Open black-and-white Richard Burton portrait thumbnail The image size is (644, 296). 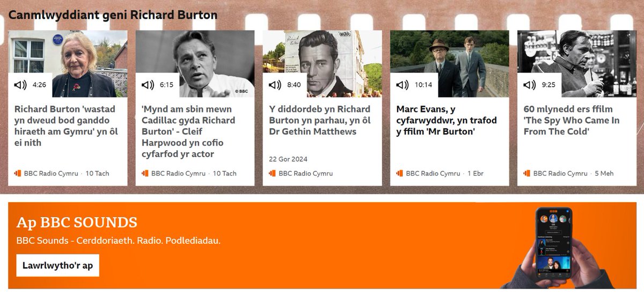pos(195,64)
